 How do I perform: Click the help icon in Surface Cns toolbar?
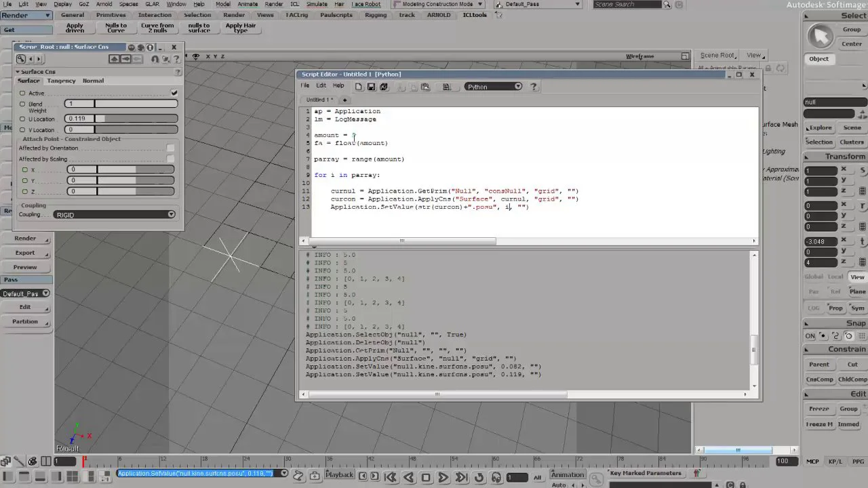click(178, 59)
